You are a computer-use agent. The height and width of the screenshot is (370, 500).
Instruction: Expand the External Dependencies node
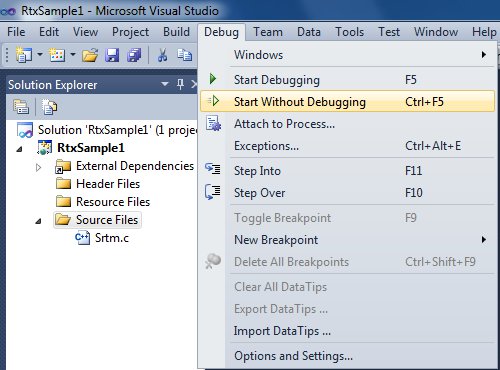(38, 167)
